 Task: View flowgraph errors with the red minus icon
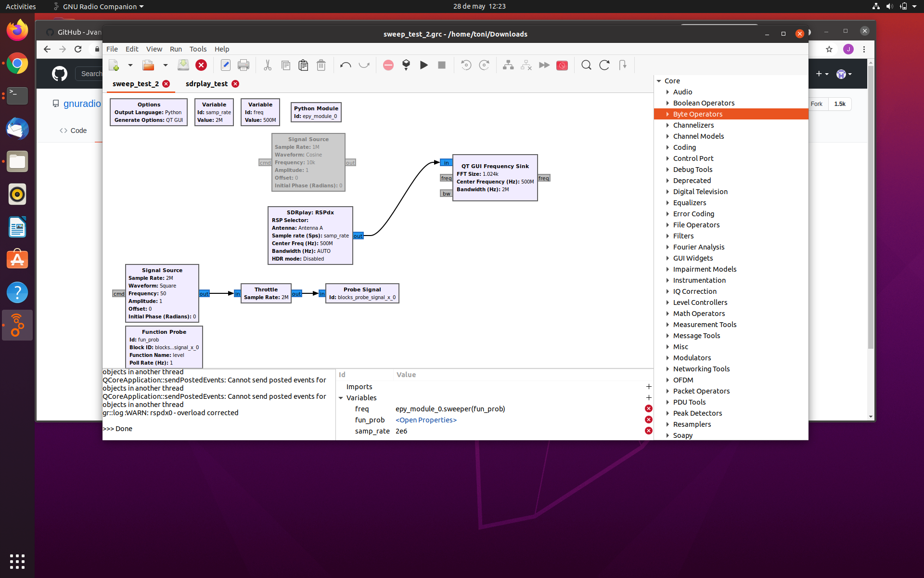(388, 65)
